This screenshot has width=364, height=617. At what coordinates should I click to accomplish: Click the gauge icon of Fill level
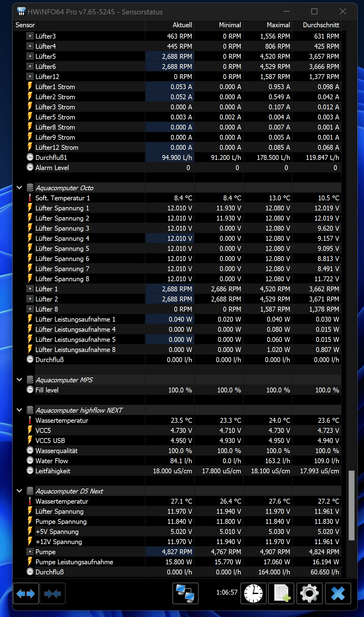[30, 390]
